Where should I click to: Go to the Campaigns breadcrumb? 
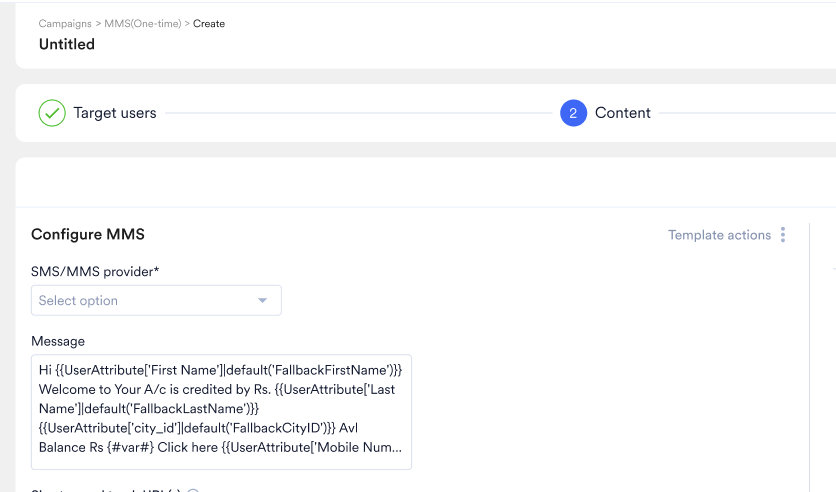tap(65, 23)
